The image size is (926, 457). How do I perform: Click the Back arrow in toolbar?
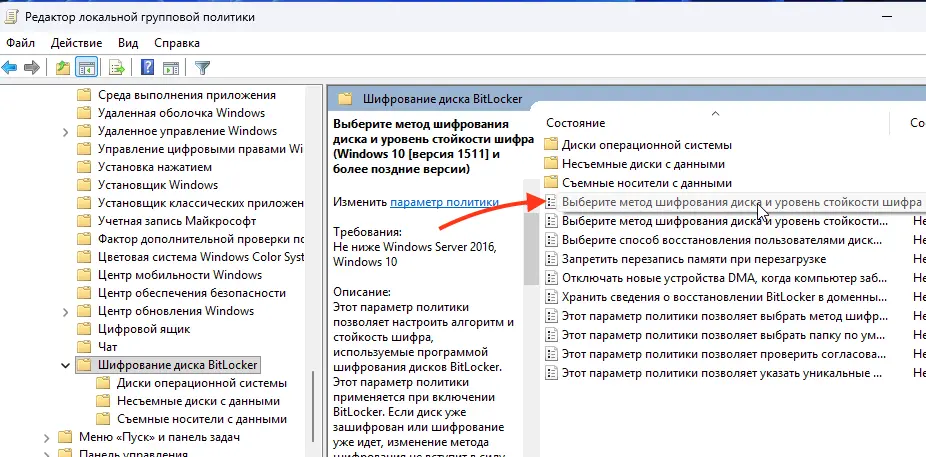10,68
